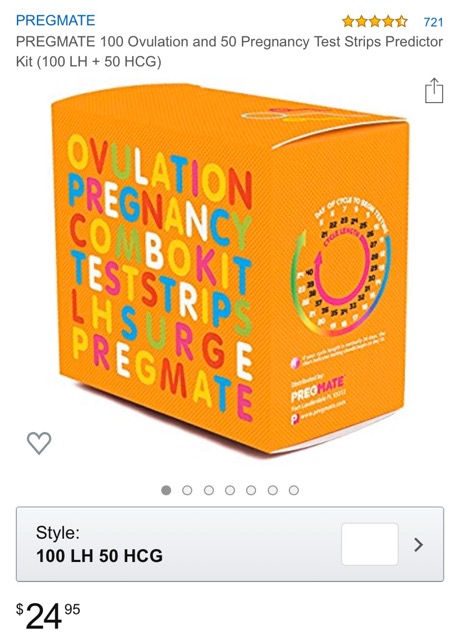The height and width of the screenshot is (640, 460).
Task: Open the star rating breakdown
Action: click(x=375, y=21)
